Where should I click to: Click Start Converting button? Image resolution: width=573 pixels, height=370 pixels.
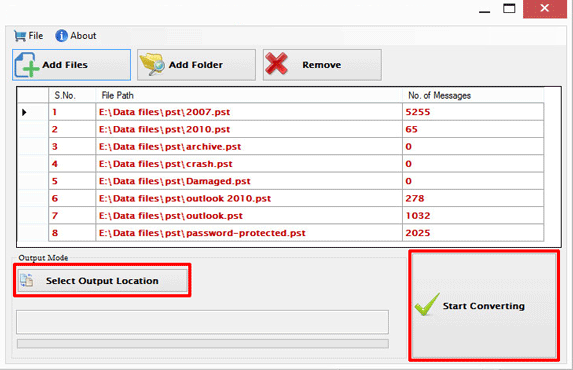coord(484,306)
